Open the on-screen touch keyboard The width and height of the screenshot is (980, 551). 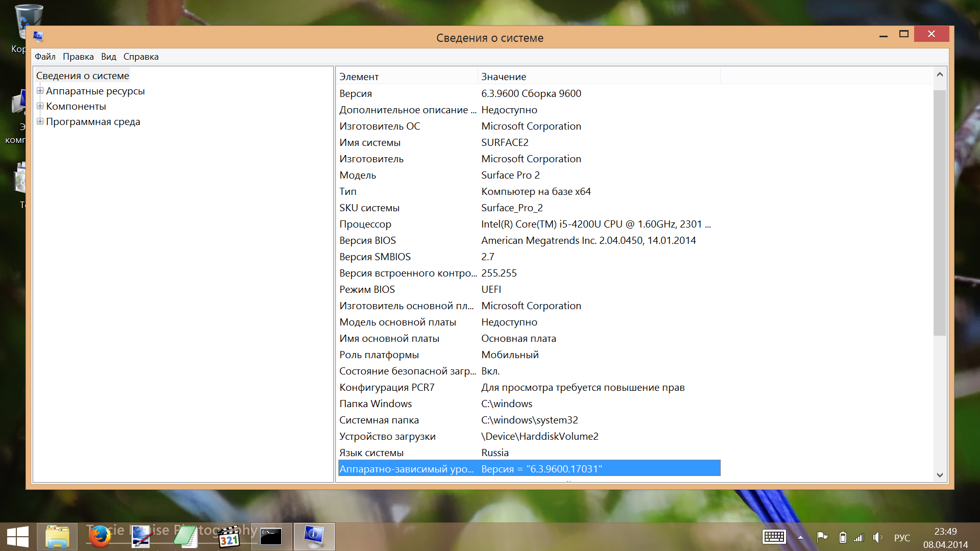tap(774, 537)
